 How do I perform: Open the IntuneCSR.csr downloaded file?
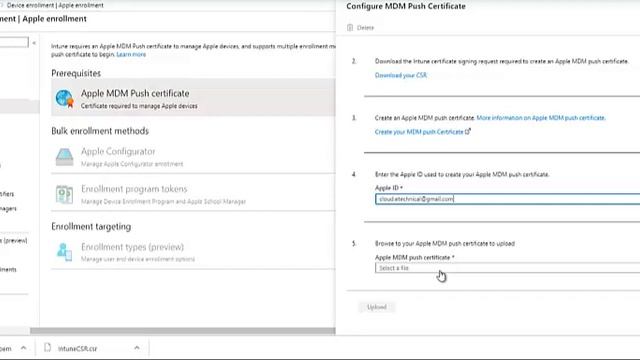coord(78,348)
